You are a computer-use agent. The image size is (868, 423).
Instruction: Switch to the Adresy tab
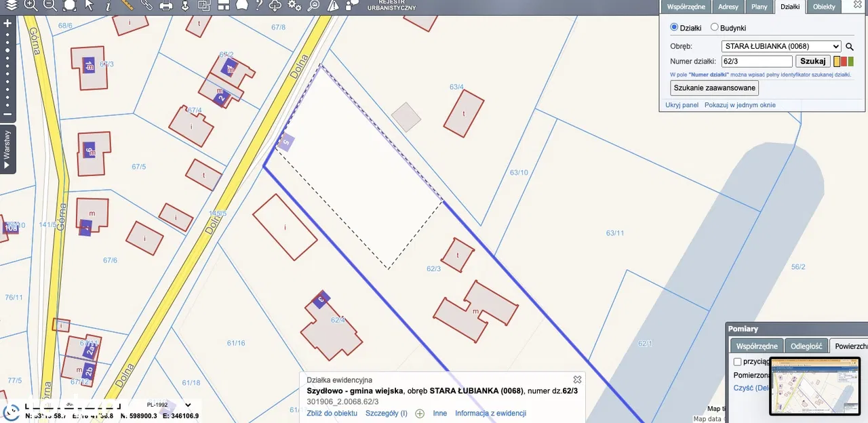tap(728, 7)
